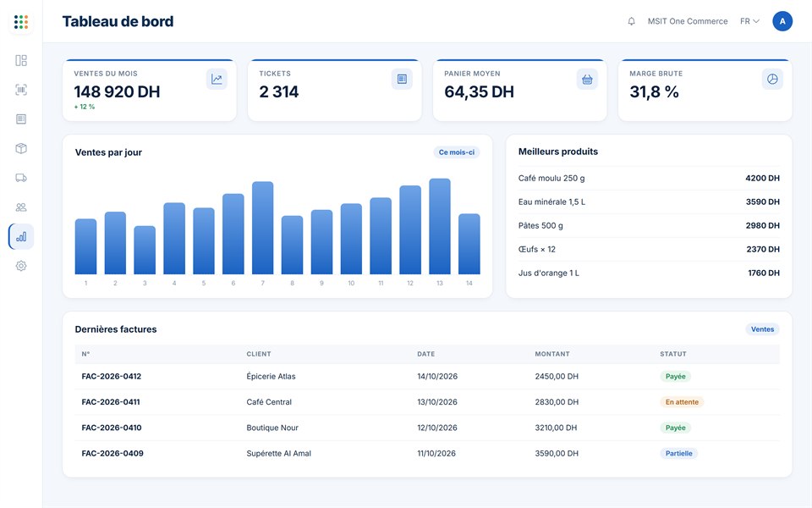The height and width of the screenshot is (508, 812).
Task: Click the CLIENT column header
Action: click(259, 354)
